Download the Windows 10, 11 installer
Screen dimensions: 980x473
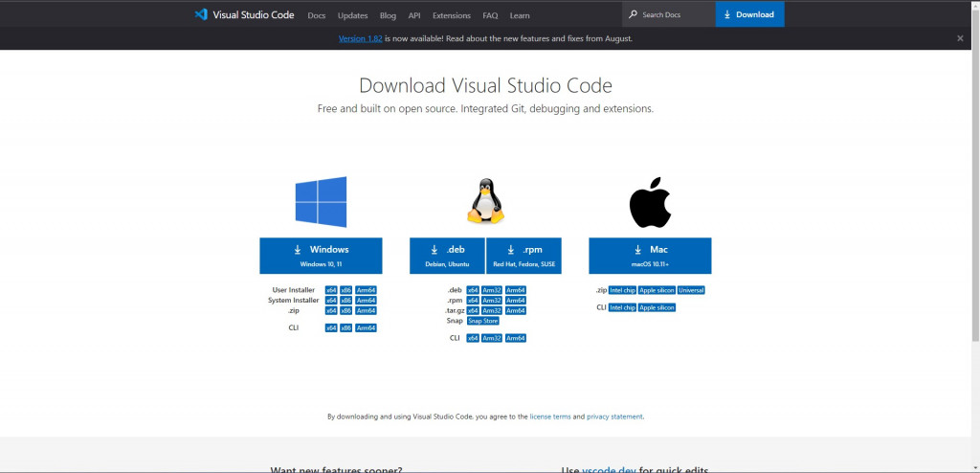coord(321,256)
